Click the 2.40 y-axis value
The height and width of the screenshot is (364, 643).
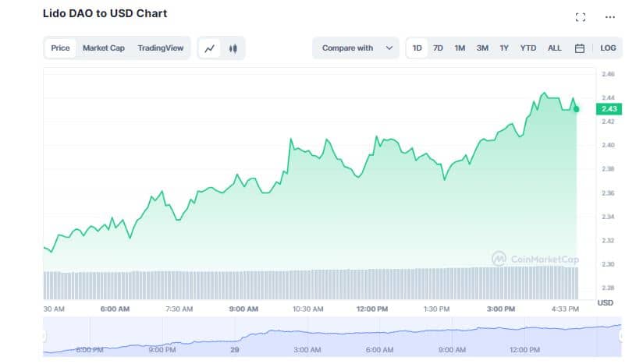(x=608, y=145)
